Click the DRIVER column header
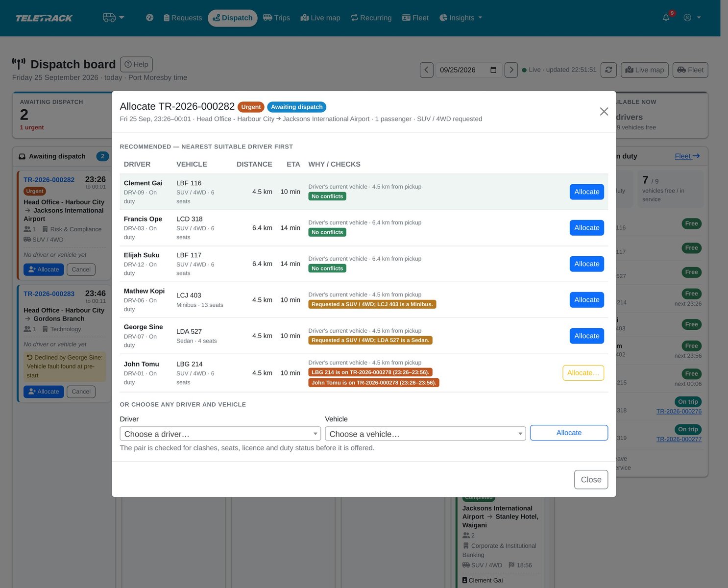Image resolution: width=728 pixels, height=588 pixels. click(x=137, y=164)
